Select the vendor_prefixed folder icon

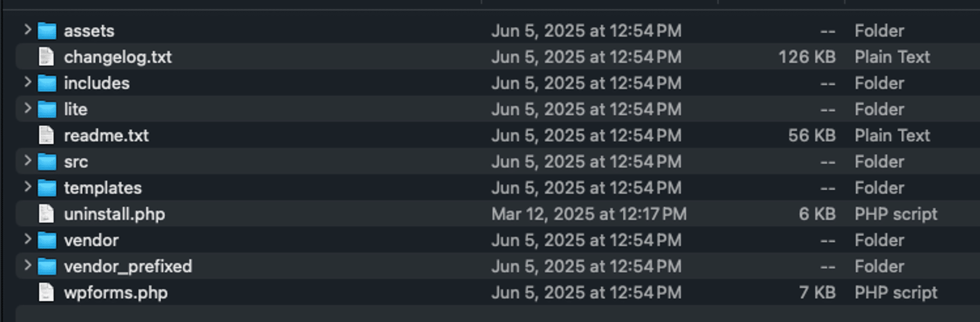(x=47, y=266)
